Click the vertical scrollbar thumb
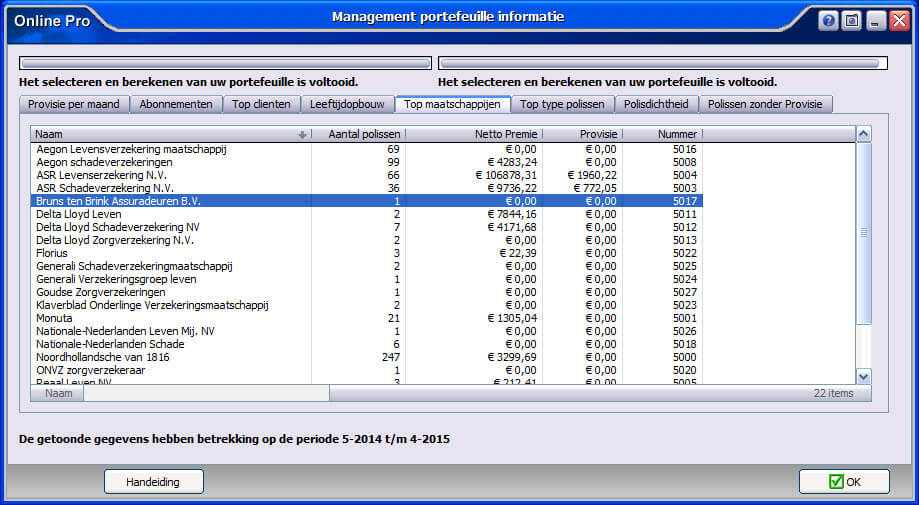The width and height of the screenshot is (919, 505). (x=864, y=233)
